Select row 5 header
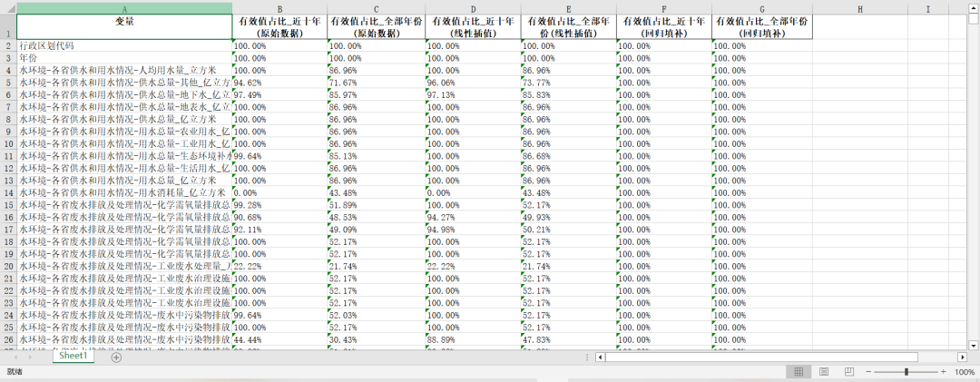The height and width of the screenshot is (382, 980). (8, 82)
